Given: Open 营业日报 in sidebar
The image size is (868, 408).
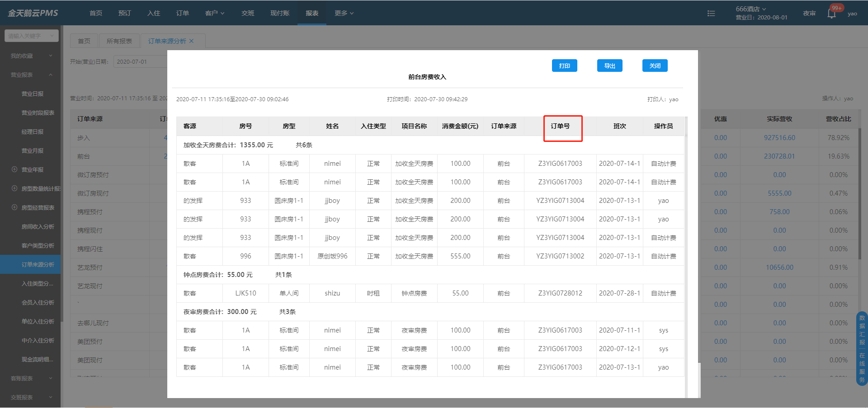Looking at the screenshot, I should (33, 94).
